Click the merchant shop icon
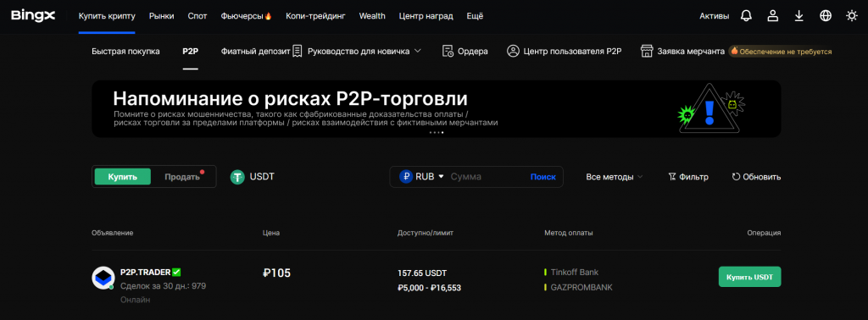868x320 pixels. (x=647, y=52)
